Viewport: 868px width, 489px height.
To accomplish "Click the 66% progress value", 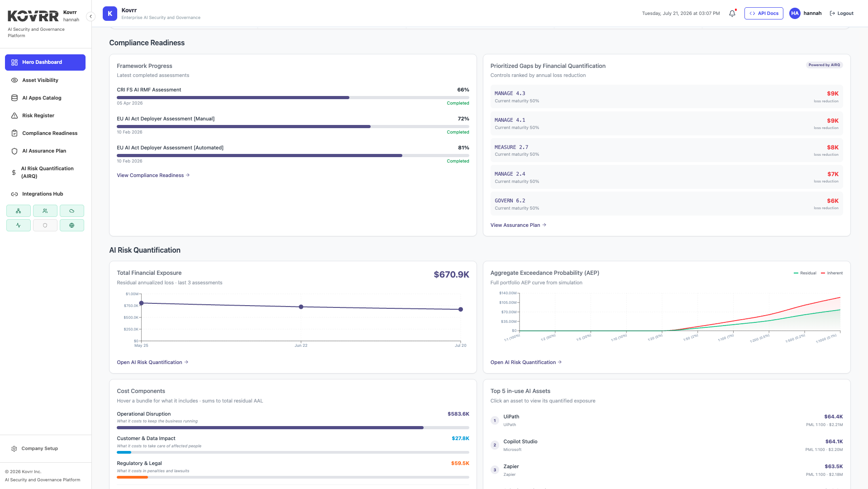I will pyautogui.click(x=463, y=90).
